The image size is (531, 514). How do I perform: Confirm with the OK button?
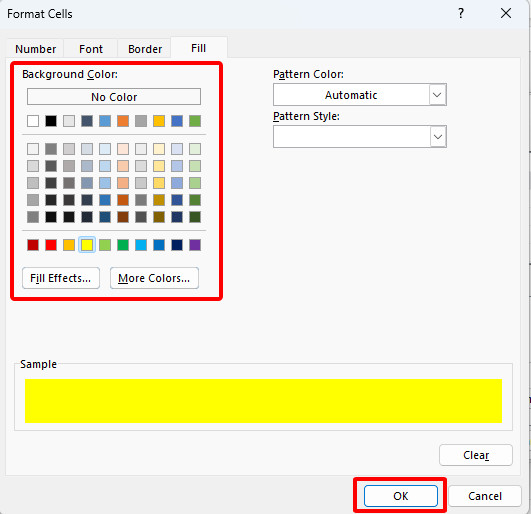[401, 496]
